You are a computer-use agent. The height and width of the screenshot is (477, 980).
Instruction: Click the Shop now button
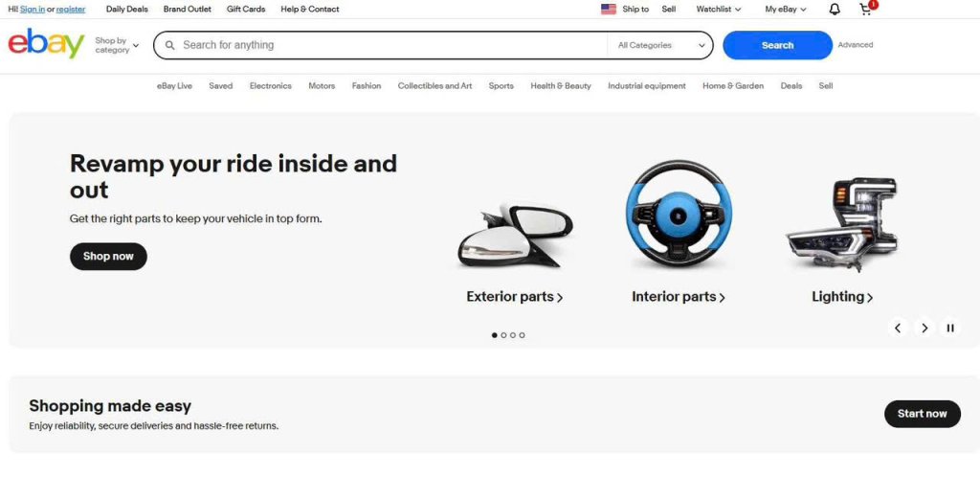tap(108, 257)
